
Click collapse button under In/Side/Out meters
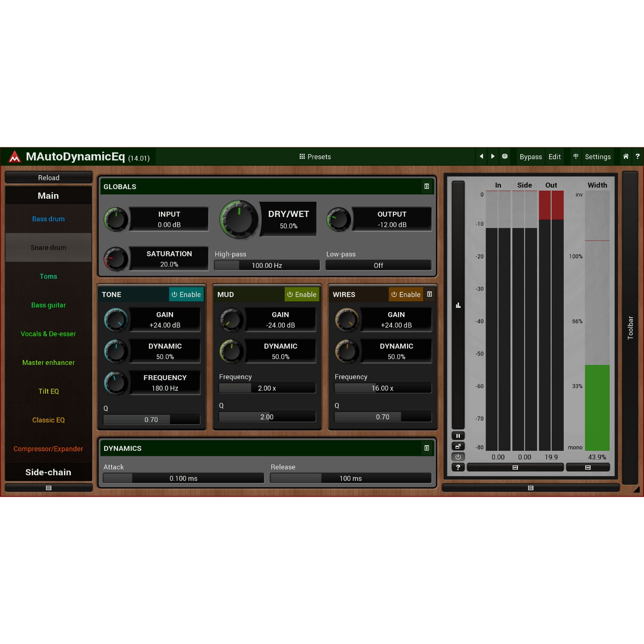(515, 468)
